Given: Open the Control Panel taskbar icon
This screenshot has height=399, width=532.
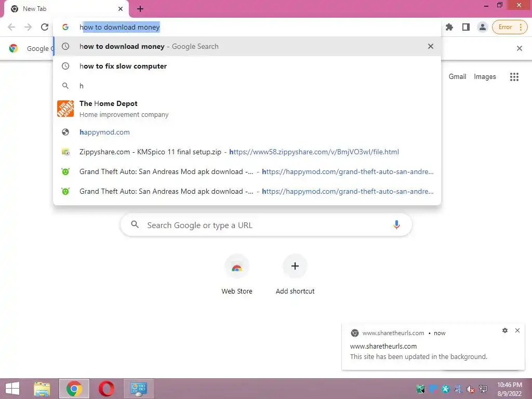Looking at the screenshot, I should pos(138,389).
